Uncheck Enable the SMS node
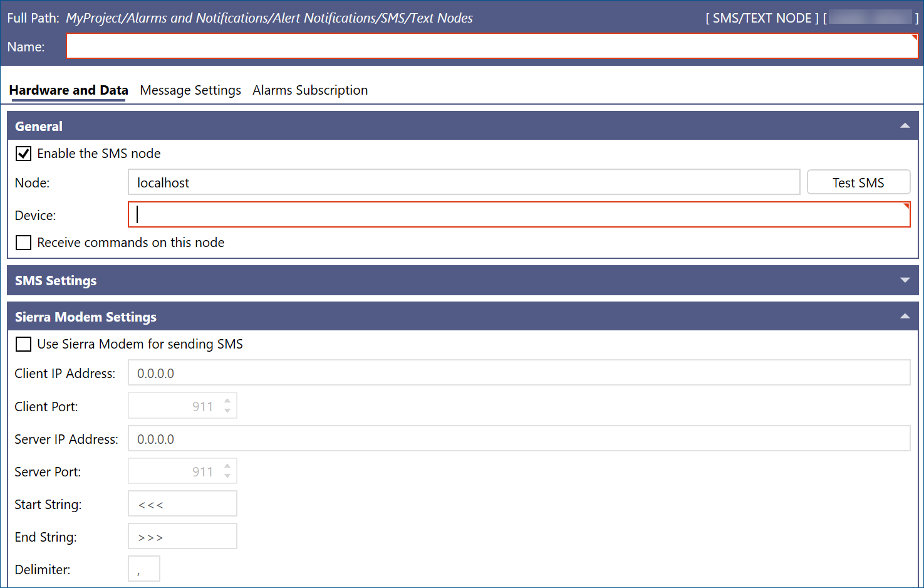The image size is (924, 588). [x=23, y=154]
